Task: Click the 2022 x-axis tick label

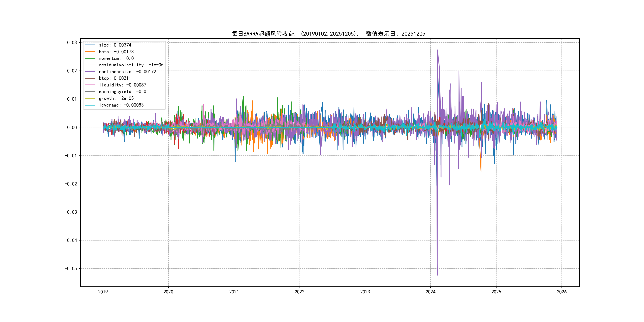Action: 300,292
